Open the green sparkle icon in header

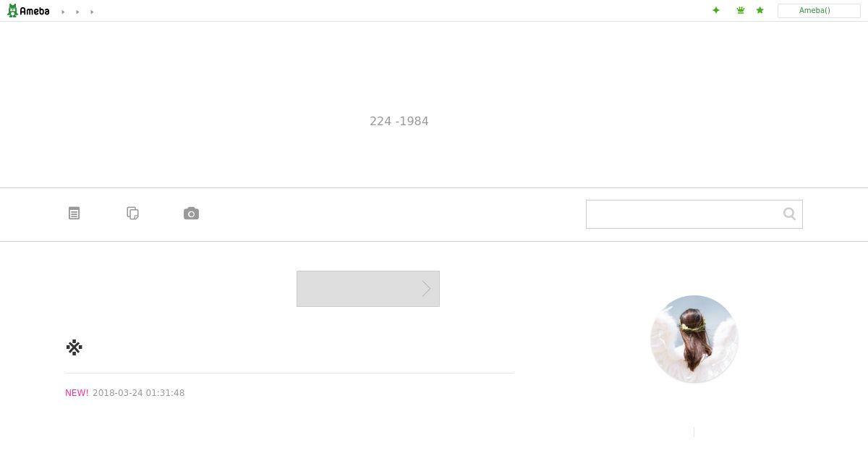[716, 10]
